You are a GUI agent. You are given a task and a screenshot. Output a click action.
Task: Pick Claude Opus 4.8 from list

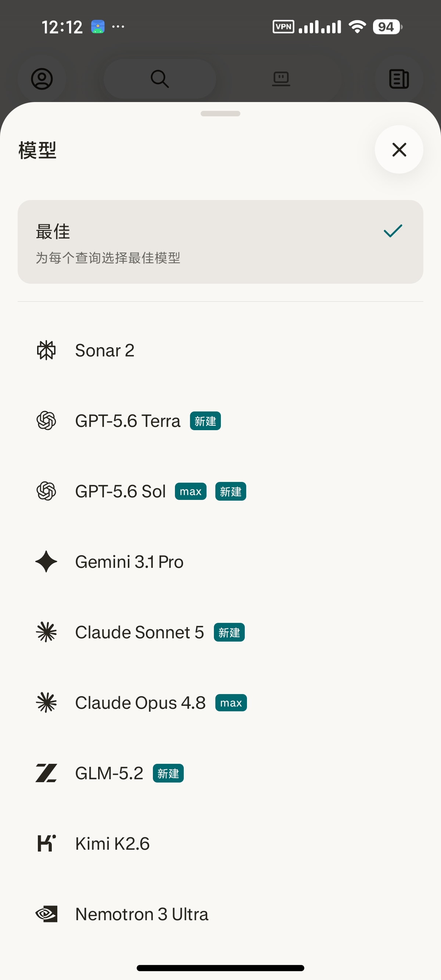(x=220, y=703)
